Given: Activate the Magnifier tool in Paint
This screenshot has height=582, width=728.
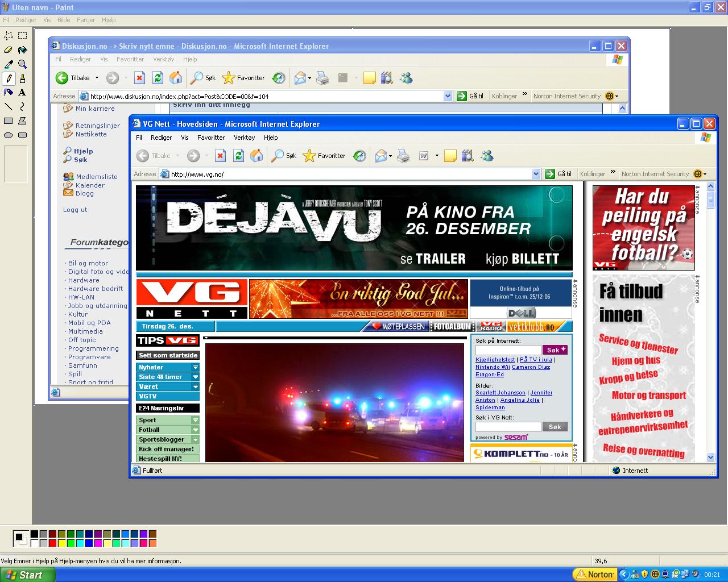Looking at the screenshot, I should [22, 64].
